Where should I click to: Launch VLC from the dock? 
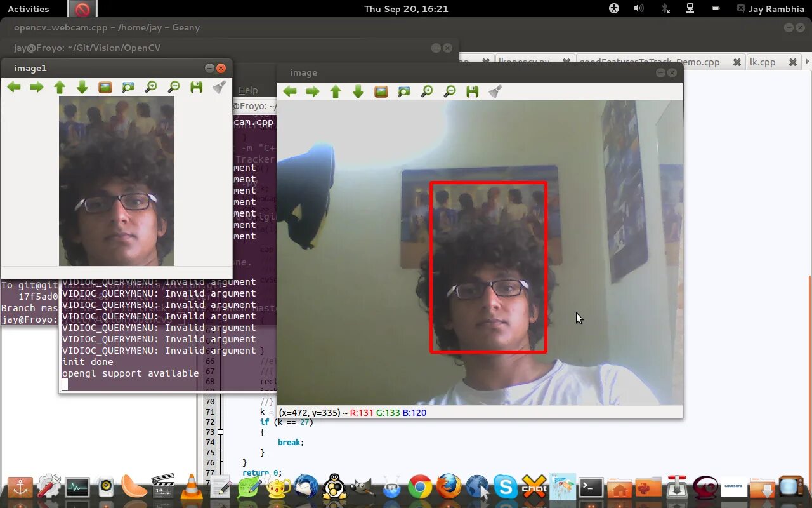tap(192, 487)
